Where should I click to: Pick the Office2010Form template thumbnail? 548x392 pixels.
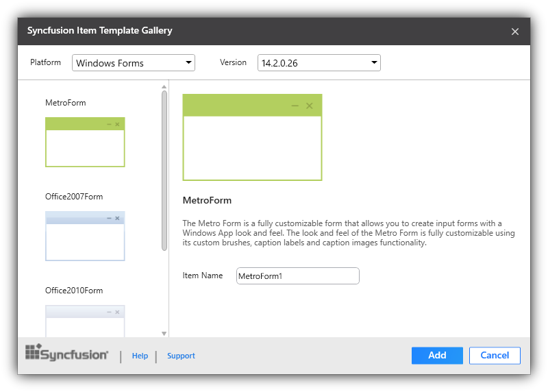[85, 321]
